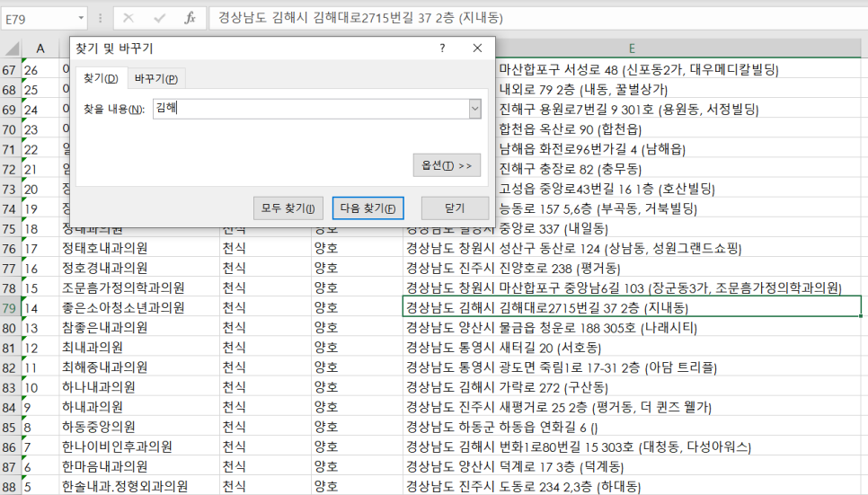The height and width of the screenshot is (495, 868).
Task: Click the cell 조문흠가정의학과의원
Action: tap(139, 287)
